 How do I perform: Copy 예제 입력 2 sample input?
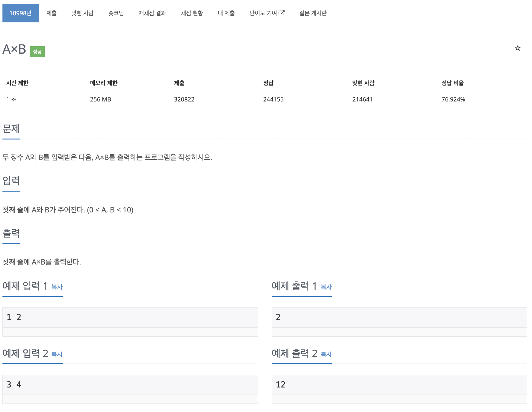[57, 355]
